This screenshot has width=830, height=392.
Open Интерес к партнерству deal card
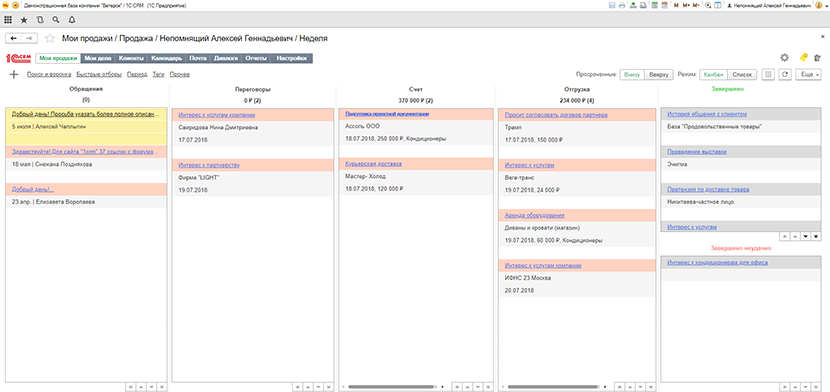(209, 165)
